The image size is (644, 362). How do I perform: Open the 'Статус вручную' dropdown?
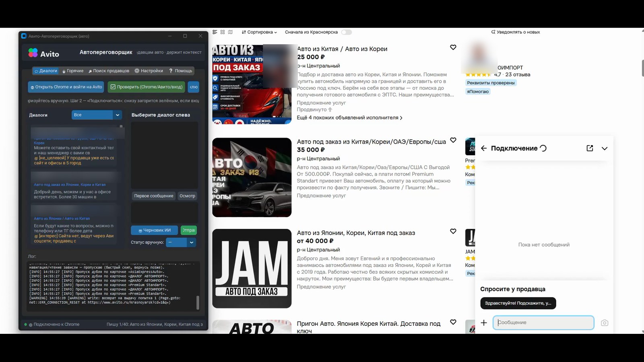point(181,242)
